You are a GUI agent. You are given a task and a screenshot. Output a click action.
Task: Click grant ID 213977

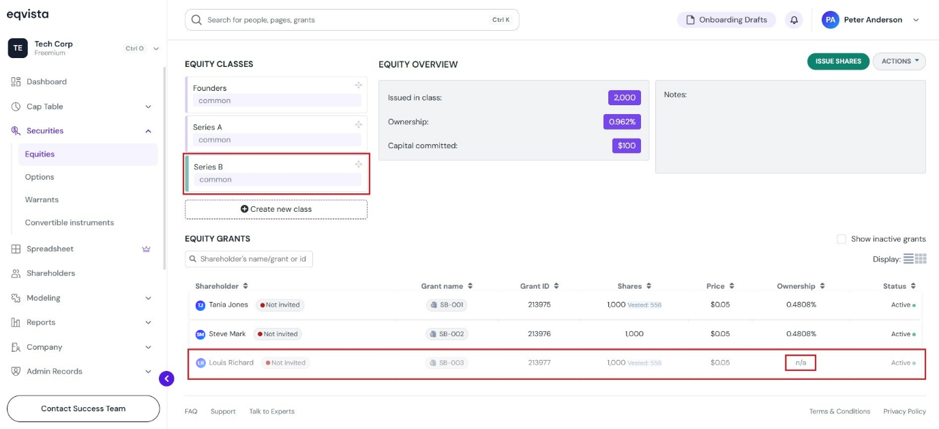539,363
